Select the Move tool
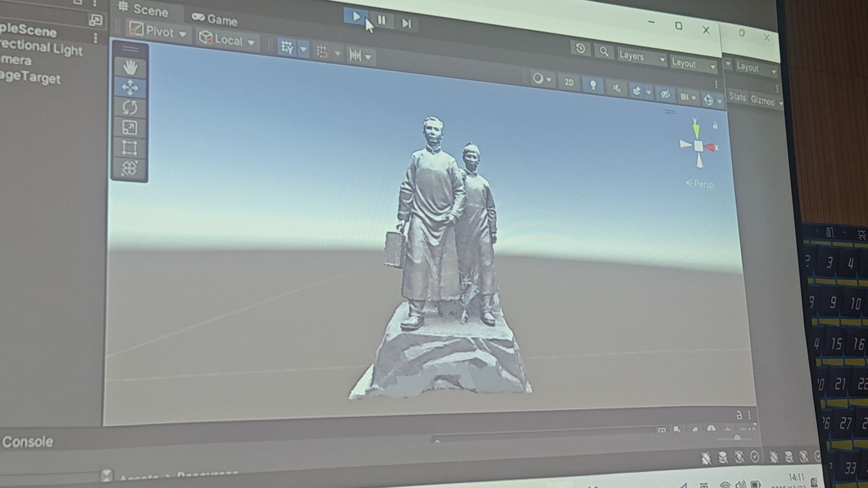Image resolution: width=868 pixels, height=488 pixels. (130, 87)
